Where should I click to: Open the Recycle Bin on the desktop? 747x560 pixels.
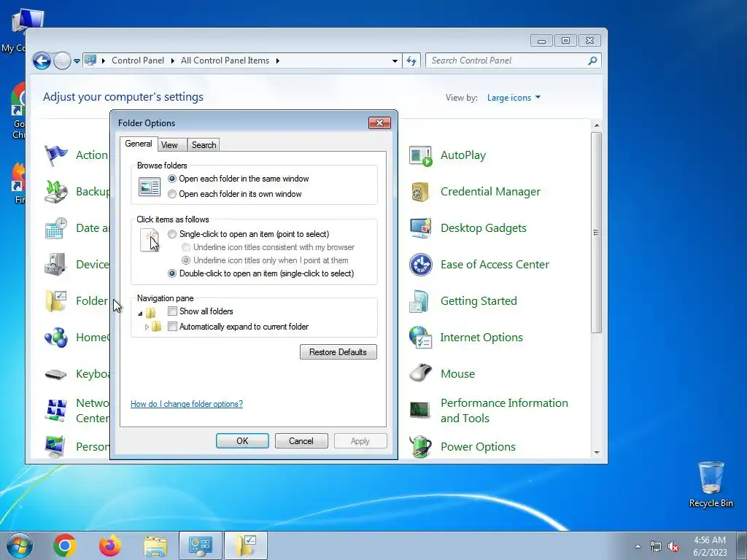point(711,484)
